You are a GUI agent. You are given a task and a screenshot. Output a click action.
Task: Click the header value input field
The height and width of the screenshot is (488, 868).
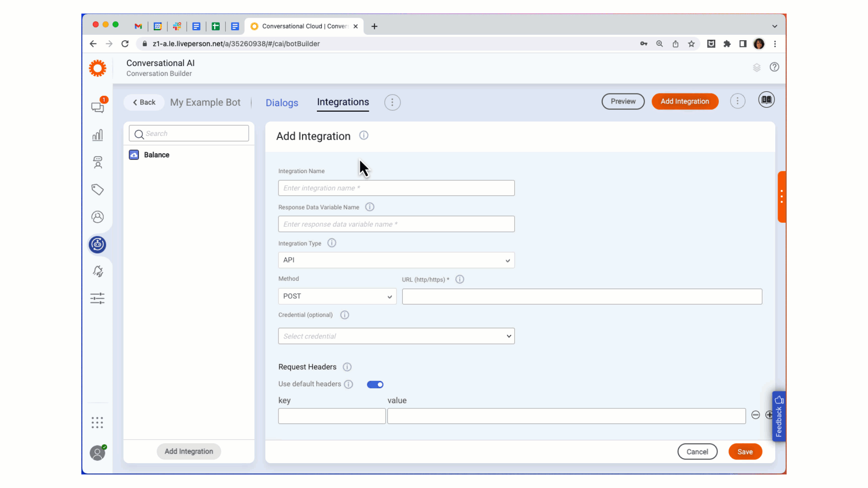pyautogui.click(x=566, y=416)
